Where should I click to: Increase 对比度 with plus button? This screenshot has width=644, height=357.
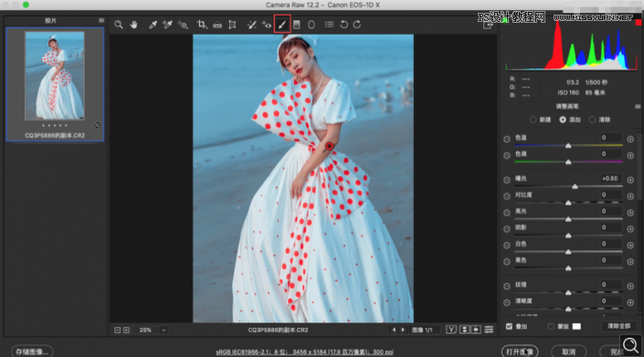(x=630, y=196)
